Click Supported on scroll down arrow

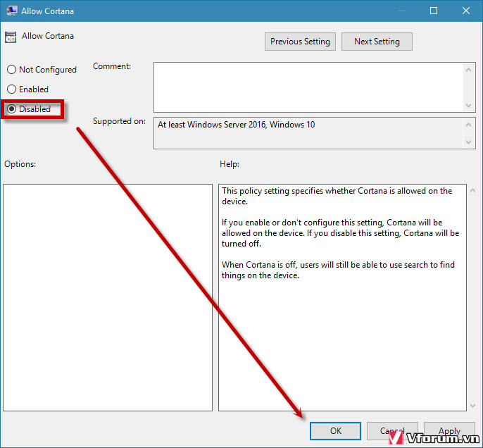468,142
